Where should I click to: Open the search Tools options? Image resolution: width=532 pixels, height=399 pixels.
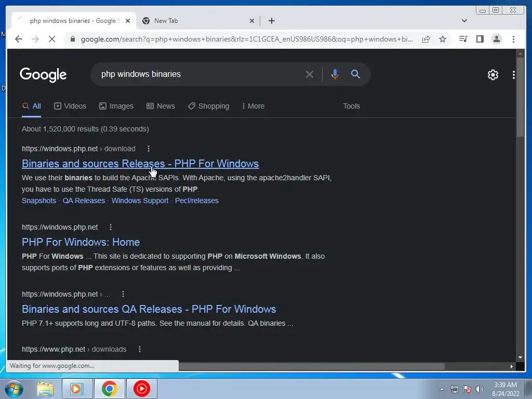coord(351,106)
